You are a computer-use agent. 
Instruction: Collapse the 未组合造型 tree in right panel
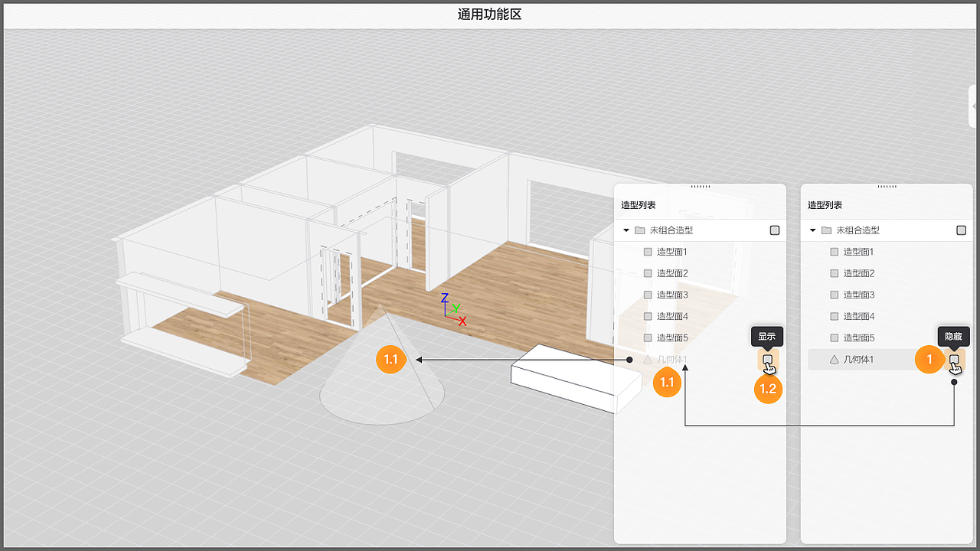pyautogui.click(x=812, y=230)
